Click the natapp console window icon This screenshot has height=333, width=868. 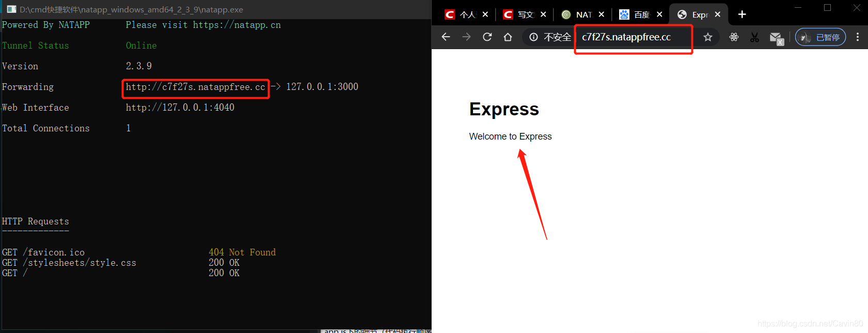tap(11, 9)
